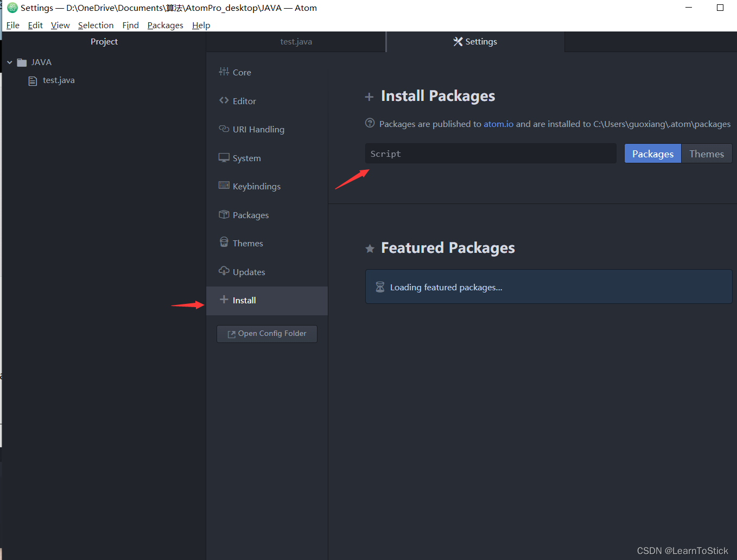Click the JAVA folder icon
Image resolution: width=737 pixels, height=560 pixels.
point(22,62)
